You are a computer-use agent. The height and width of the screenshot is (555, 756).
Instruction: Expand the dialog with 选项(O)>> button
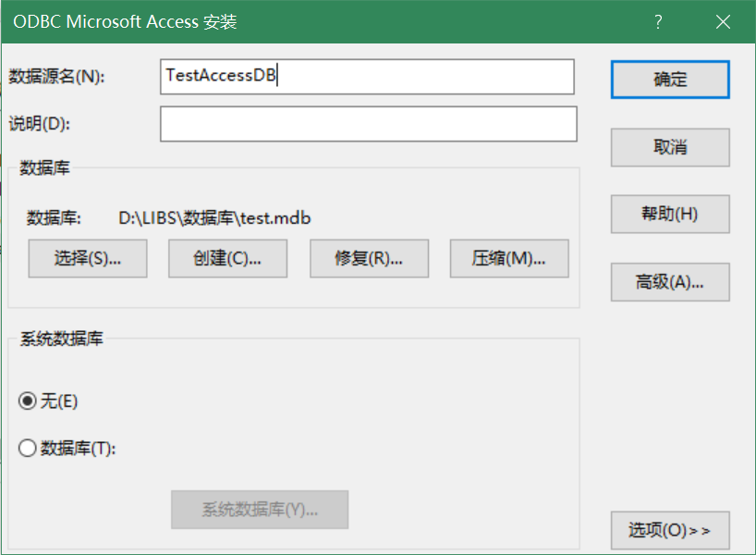(x=670, y=530)
